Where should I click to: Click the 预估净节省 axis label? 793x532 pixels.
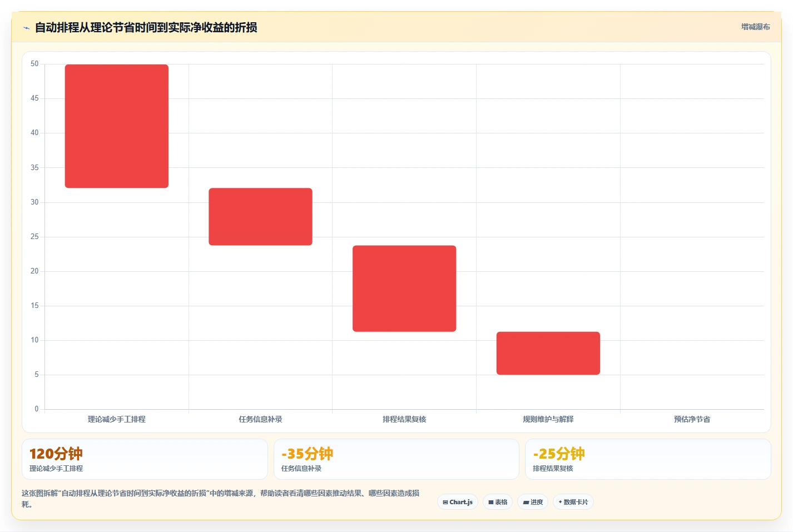point(692,419)
